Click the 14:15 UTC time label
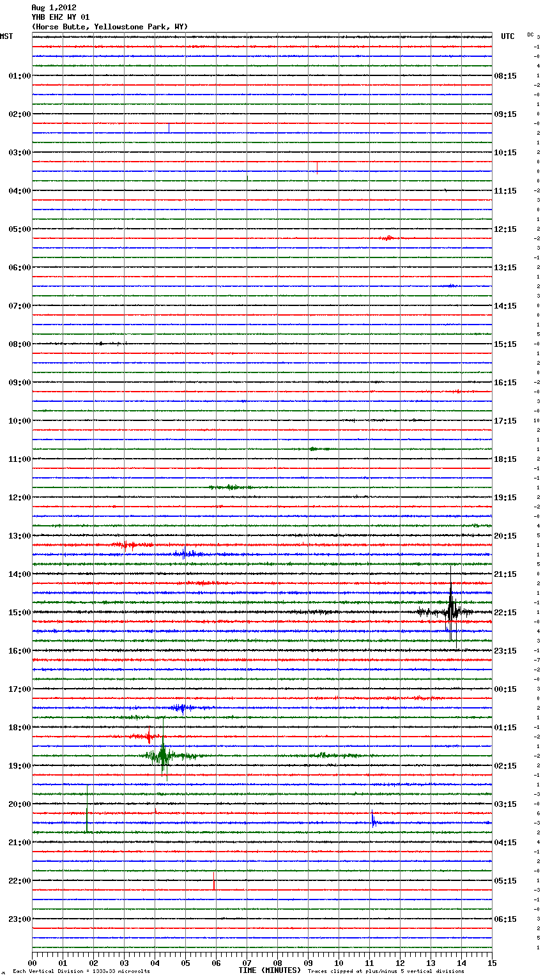Image resolution: width=543 pixels, height=980 pixels. pyautogui.click(x=505, y=306)
